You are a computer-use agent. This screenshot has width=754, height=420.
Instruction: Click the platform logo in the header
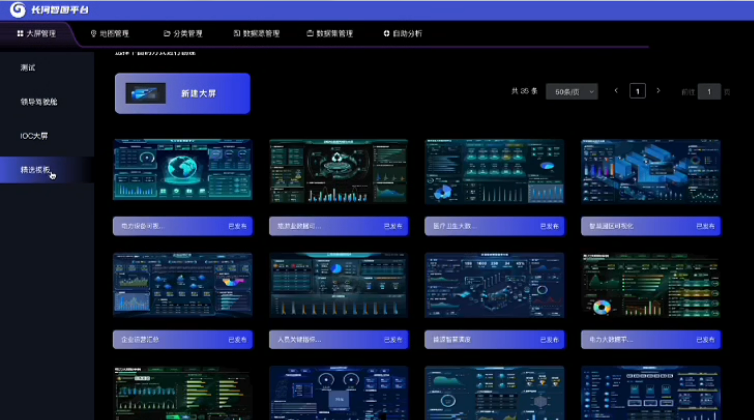point(15,10)
